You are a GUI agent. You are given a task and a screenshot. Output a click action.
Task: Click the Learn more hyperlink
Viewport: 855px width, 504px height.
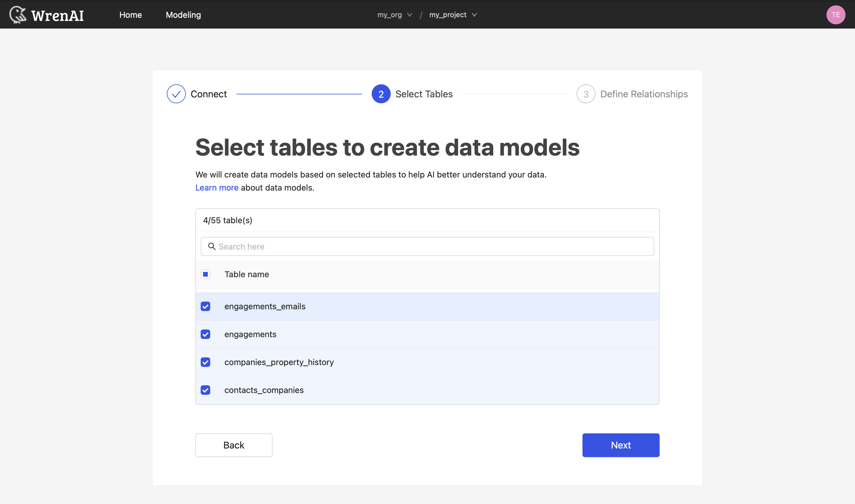pos(217,187)
